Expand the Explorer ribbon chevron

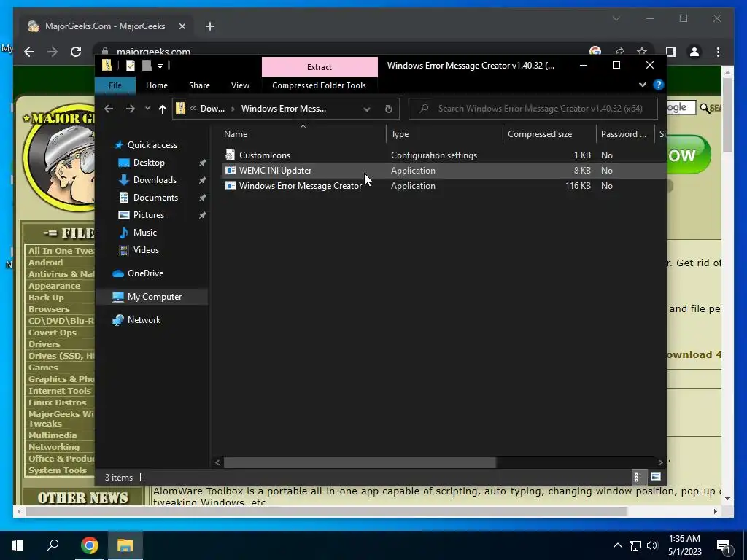(642, 85)
